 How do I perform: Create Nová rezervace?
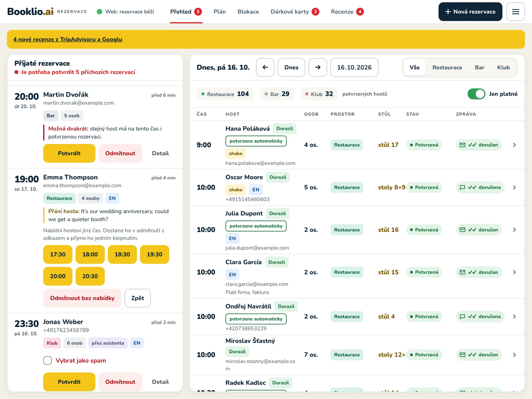(470, 12)
